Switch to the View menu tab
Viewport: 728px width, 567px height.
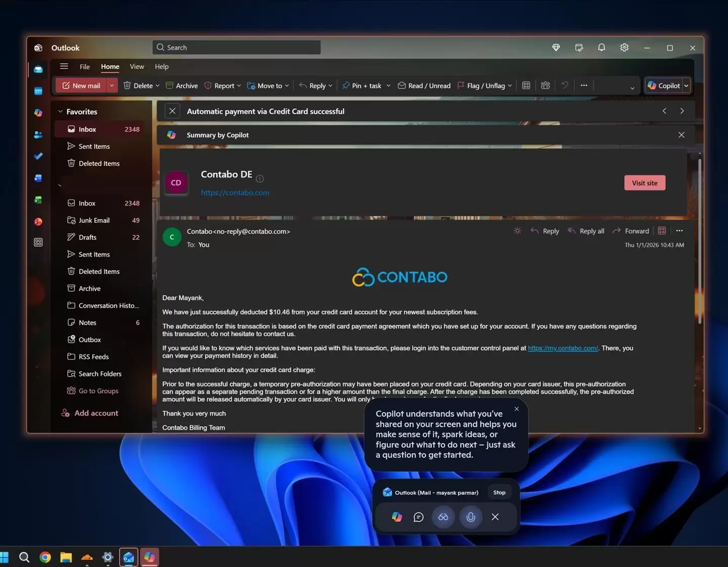point(136,66)
